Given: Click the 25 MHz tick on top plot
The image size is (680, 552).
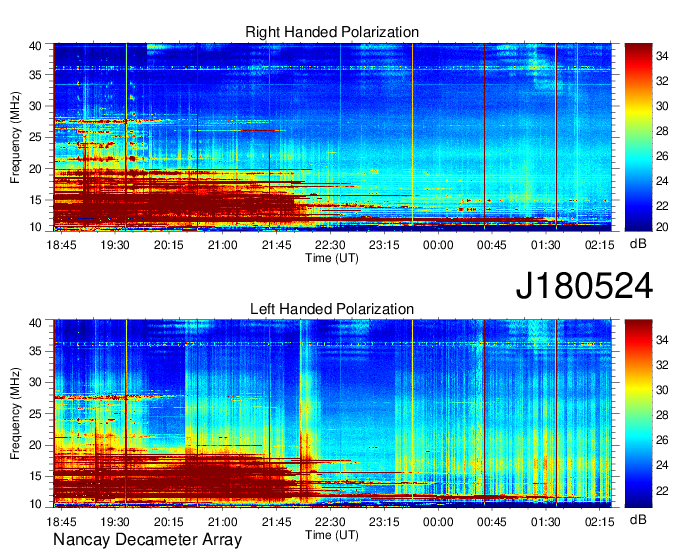Looking at the screenshot, I should click(35, 138).
